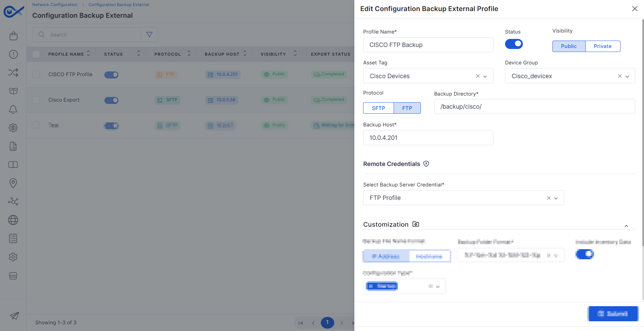Check the CISCO FTP Profile row checkbox

coord(36,74)
